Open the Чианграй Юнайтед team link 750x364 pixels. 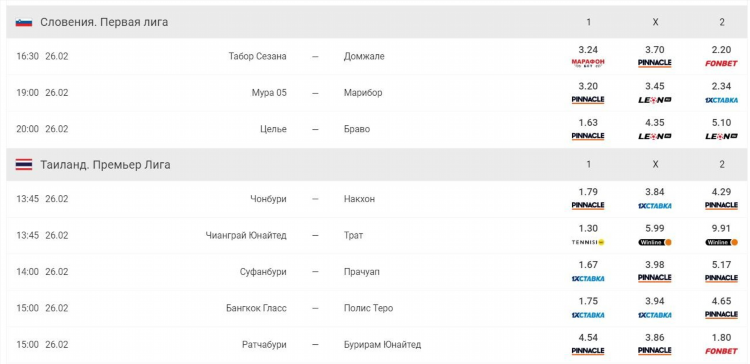click(x=246, y=235)
